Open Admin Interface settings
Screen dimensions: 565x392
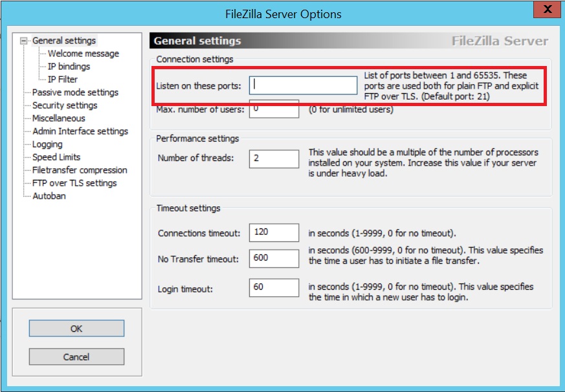tap(80, 131)
